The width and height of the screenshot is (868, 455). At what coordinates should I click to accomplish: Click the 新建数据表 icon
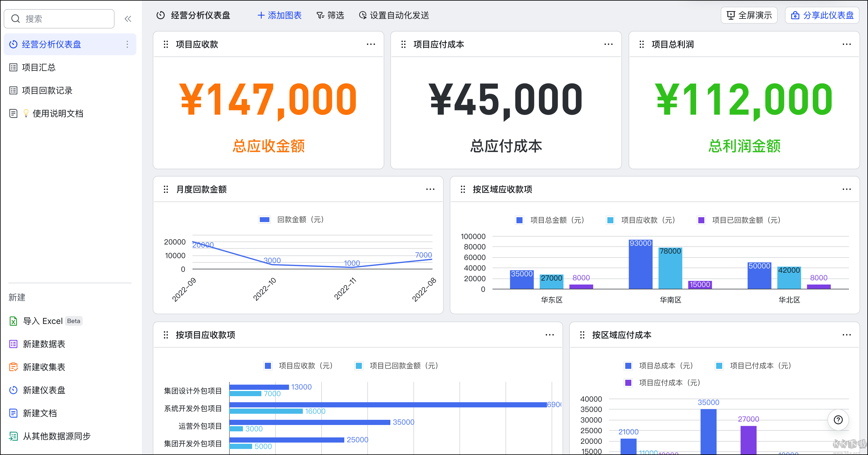click(13, 344)
